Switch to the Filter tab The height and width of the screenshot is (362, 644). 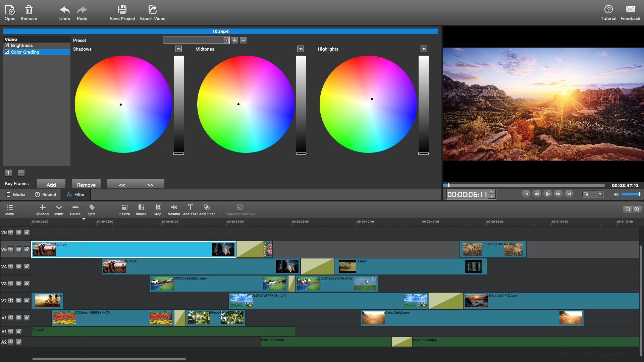click(x=75, y=194)
